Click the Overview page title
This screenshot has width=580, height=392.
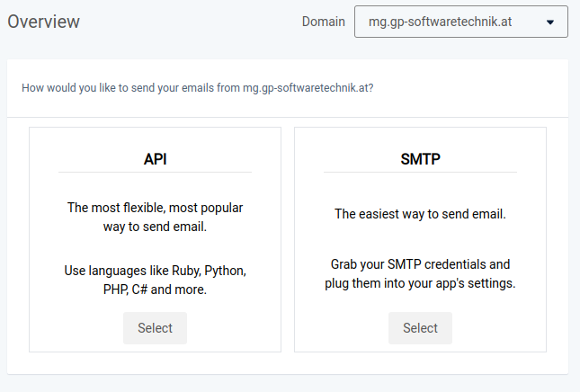point(44,21)
